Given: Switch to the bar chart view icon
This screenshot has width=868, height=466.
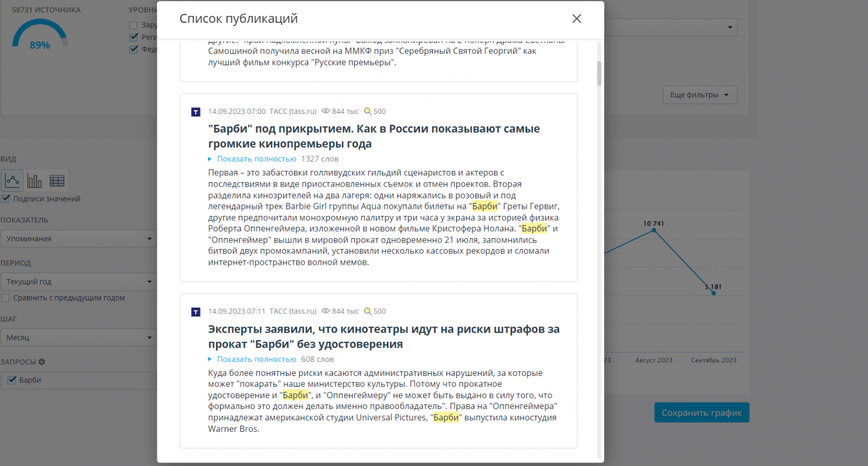Looking at the screenshot, I should coord(34,181).
